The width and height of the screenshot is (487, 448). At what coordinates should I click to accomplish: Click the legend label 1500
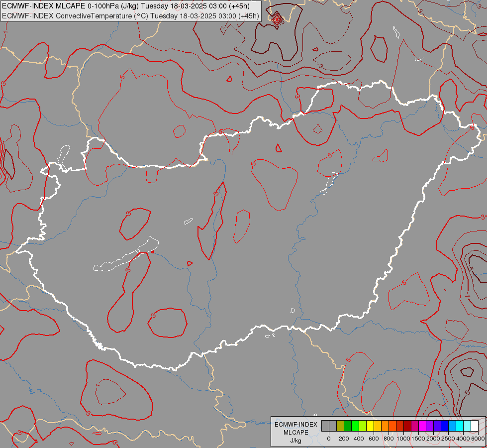pos(418,439)
